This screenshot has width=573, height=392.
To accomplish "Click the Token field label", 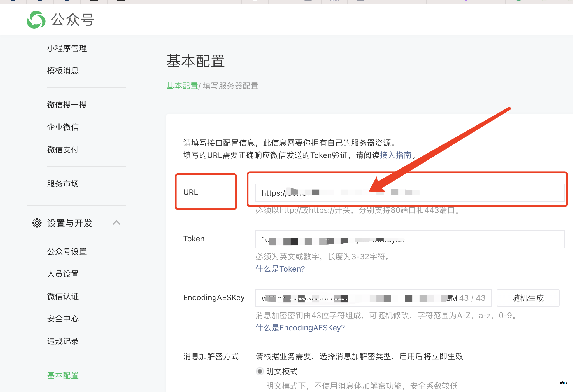I will pos(194,239).
